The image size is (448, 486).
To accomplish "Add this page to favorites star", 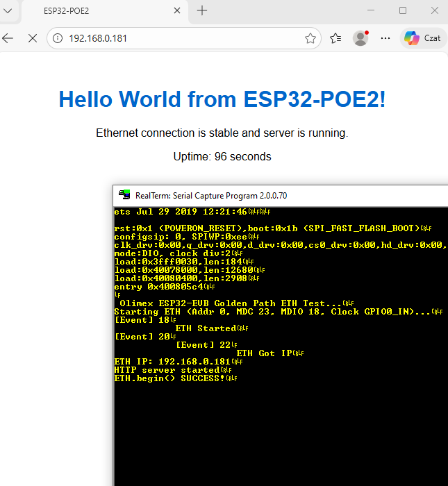I will click(310, 38).
